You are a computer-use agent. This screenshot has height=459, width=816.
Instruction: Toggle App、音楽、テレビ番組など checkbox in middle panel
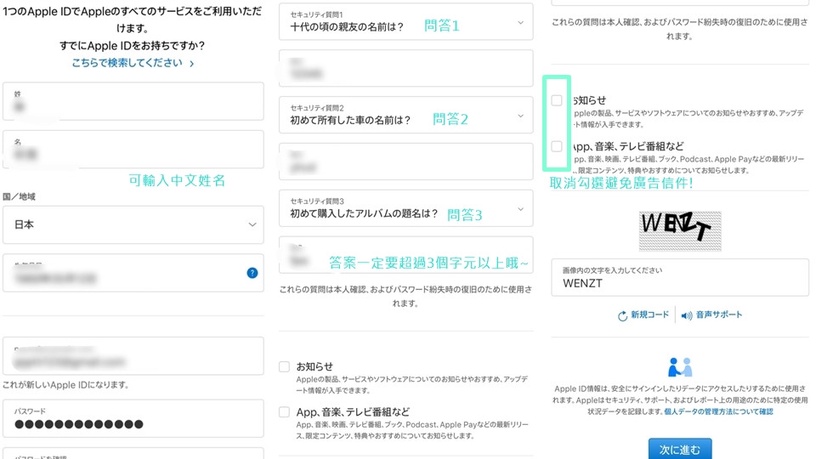click(x=284, y=412)
